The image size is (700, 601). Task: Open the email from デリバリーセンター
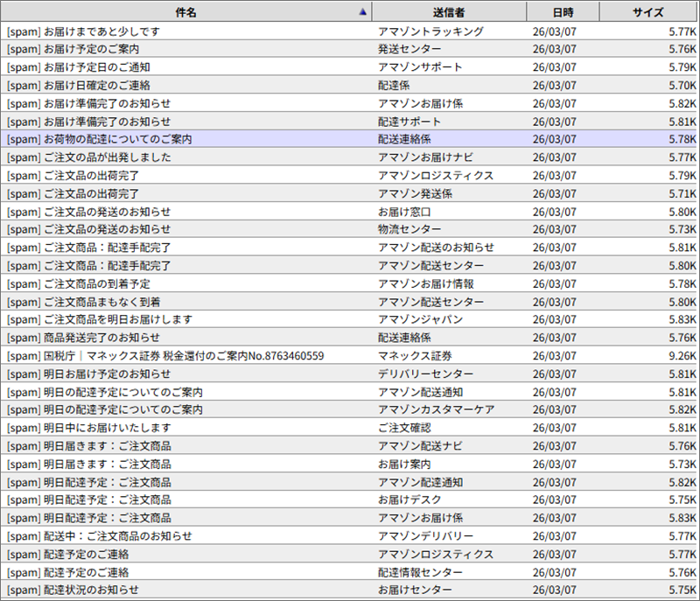point(425,374)
